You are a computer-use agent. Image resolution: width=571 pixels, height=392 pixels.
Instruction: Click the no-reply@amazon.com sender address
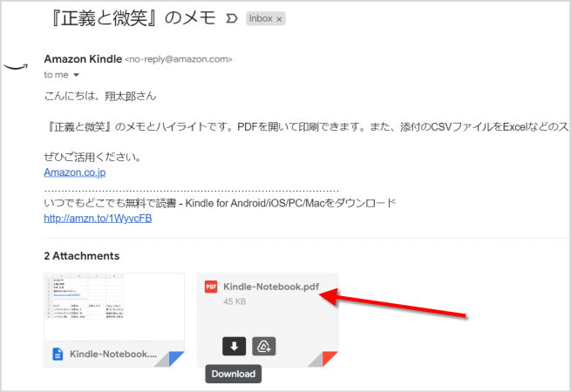[179, 59]
